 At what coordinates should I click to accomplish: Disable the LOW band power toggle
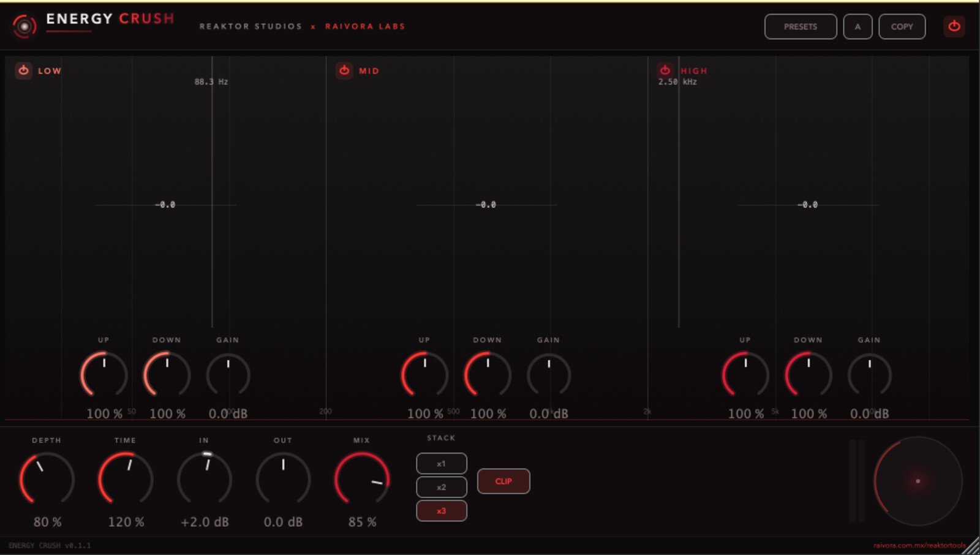click(x=23, y=70)
